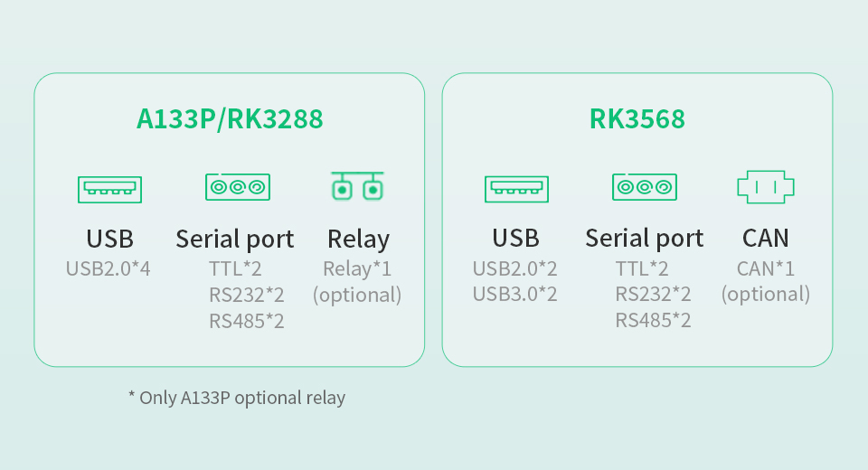Click the Relay*1 specification text

pyautogui.click(x=357, y=268)
